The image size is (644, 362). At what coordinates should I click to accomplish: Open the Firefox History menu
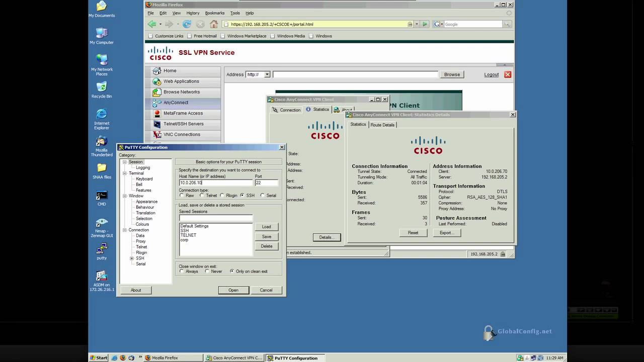point(193,13)
